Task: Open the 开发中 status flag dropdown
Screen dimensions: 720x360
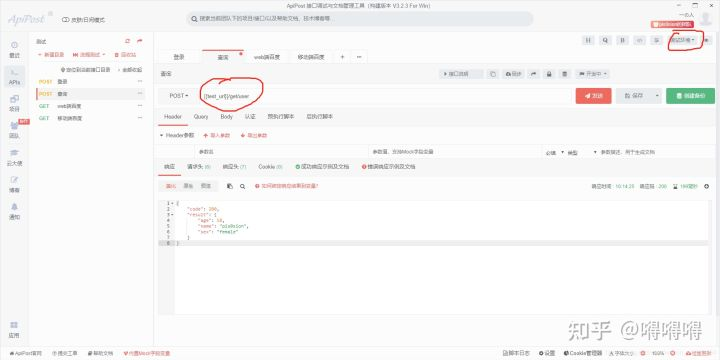Action: (593, 74)
